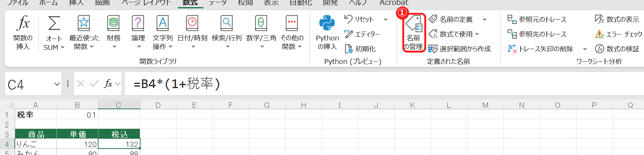
Task: Click Create from Selection (選択範囲から作成)
Action: 460,49
